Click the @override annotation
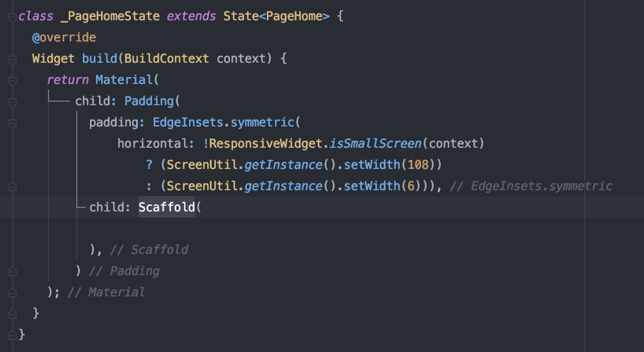 pyautogui.click(x=64, y=37)
